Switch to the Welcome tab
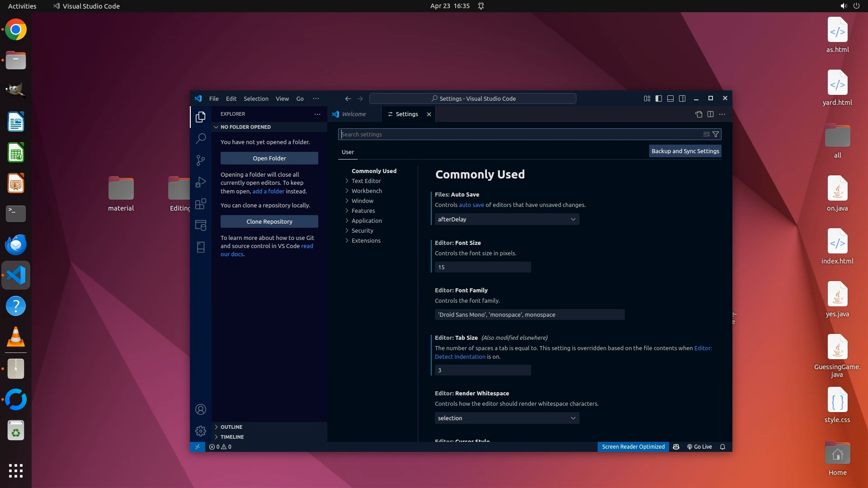The height and width of the screenshot is (488, 868). pyautogui.click(x=354, y=114)
